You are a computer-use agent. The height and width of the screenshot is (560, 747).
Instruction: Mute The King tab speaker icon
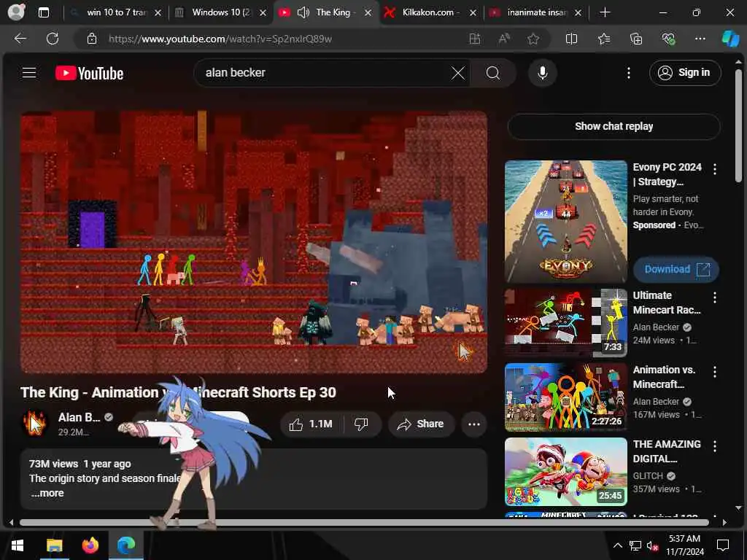tap(303, 12)
